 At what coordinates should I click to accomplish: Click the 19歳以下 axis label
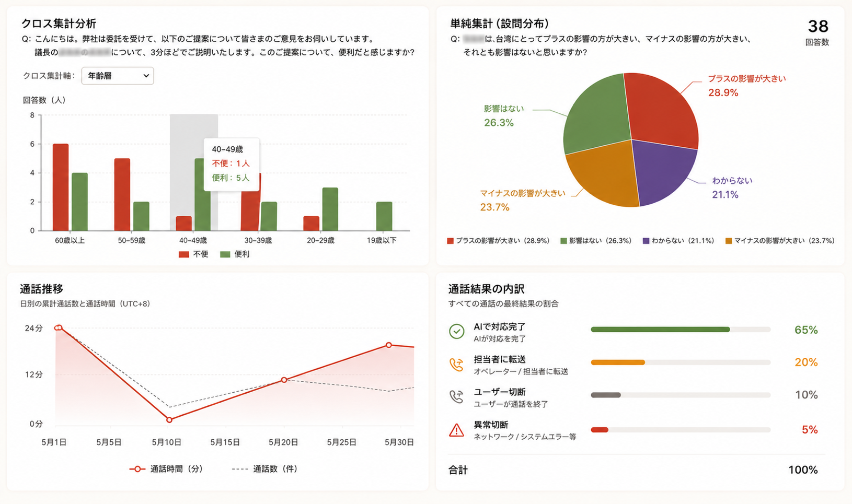tap(382, 241)
